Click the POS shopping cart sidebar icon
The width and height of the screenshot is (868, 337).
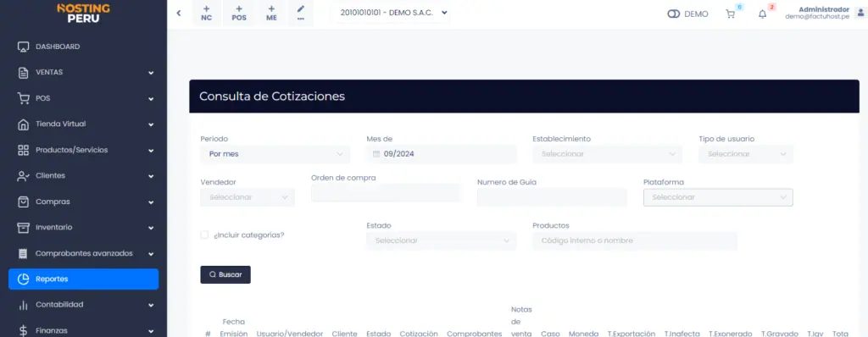tap(23, 98)
